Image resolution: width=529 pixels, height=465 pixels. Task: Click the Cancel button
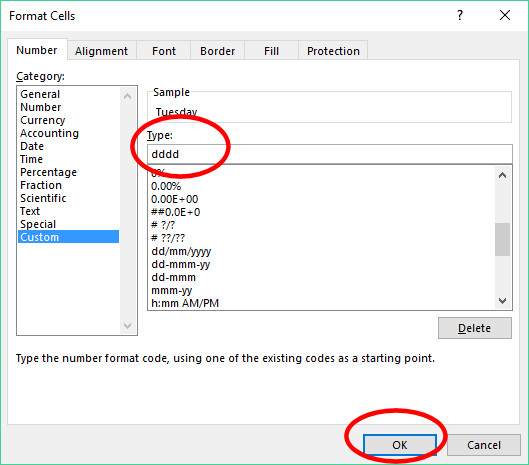point(484,445)
